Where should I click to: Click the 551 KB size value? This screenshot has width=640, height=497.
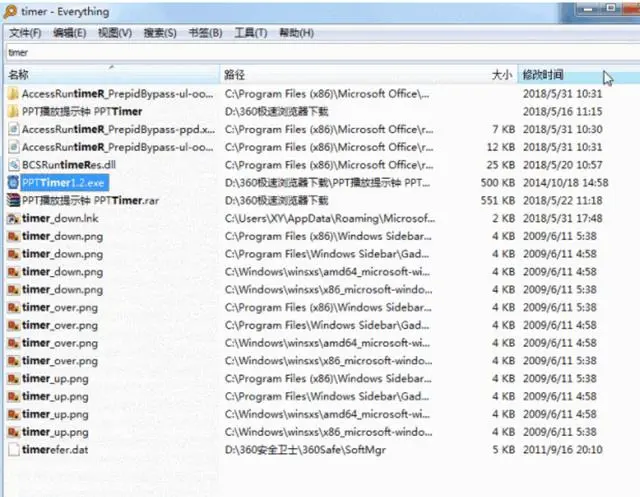pos(498,200)
